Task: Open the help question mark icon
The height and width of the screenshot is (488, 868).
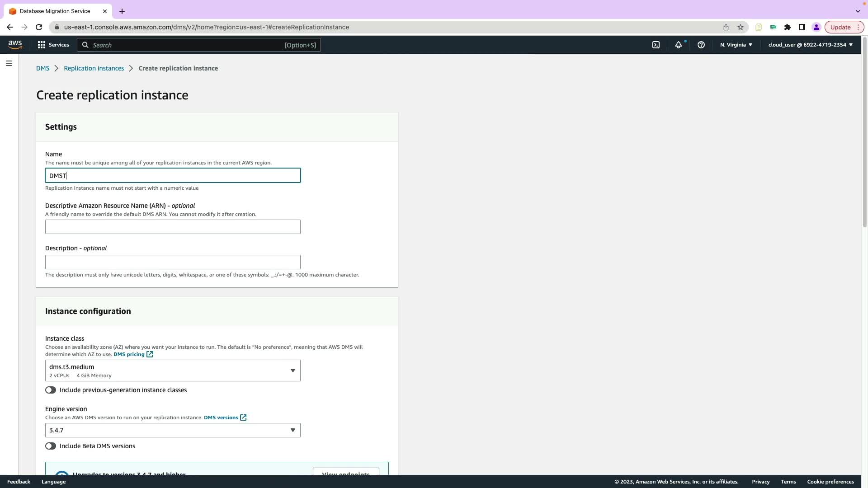Action: click(x=701, y=45)
